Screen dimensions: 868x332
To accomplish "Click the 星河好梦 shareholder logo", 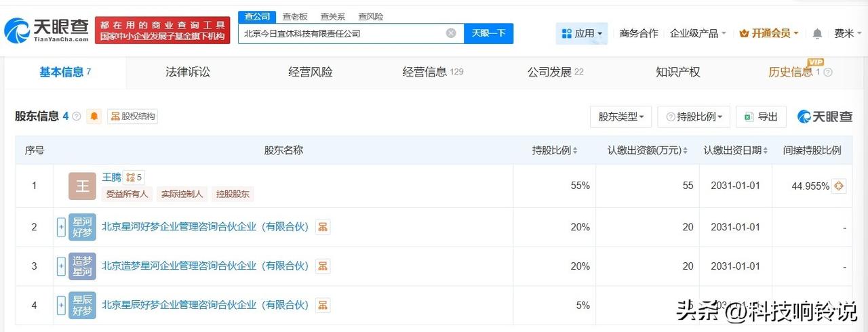I will click(x=82, y=228).
